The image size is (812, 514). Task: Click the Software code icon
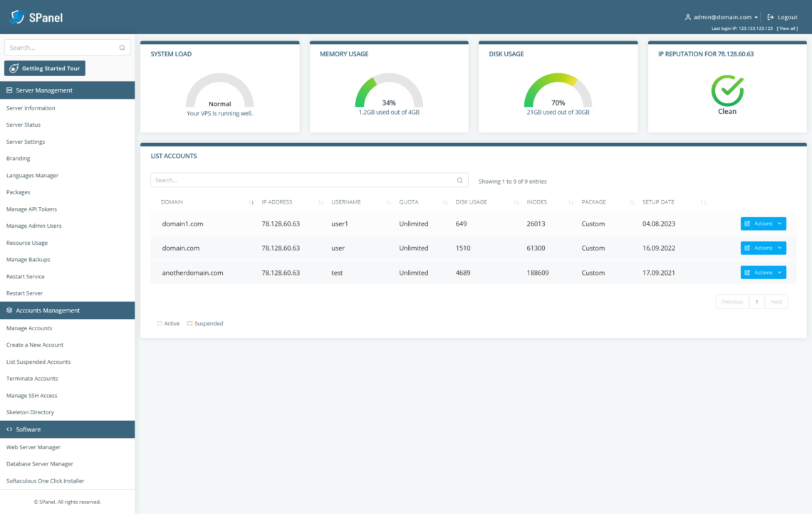coord(9,429)
